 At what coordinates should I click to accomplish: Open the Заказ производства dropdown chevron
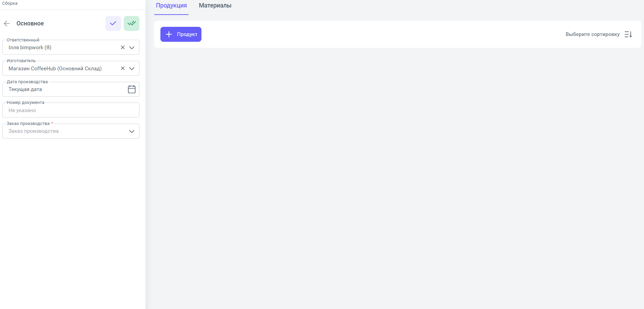[x=132, y=131]
